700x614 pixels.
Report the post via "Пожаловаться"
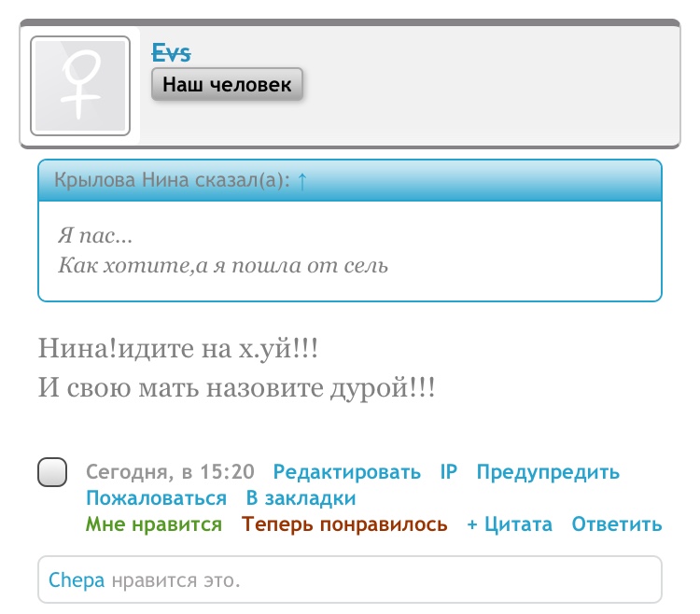156,498
